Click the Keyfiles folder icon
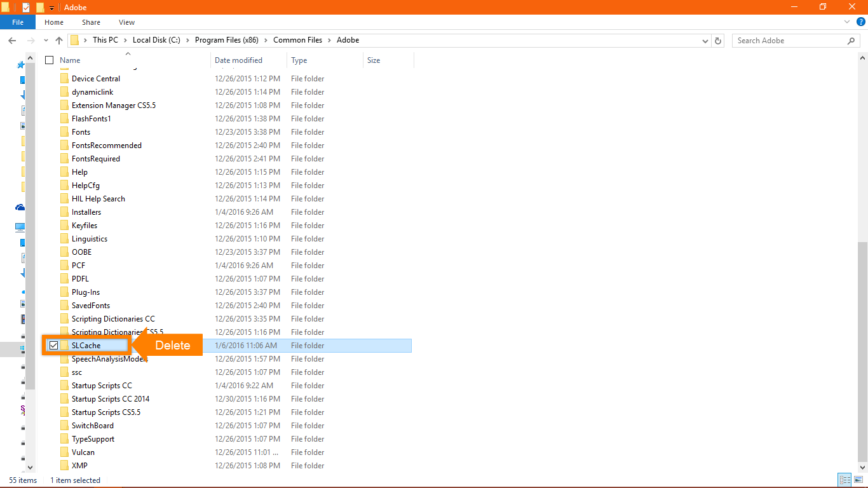The height and width of the screenshot is (488, 868). pos(64,226)
